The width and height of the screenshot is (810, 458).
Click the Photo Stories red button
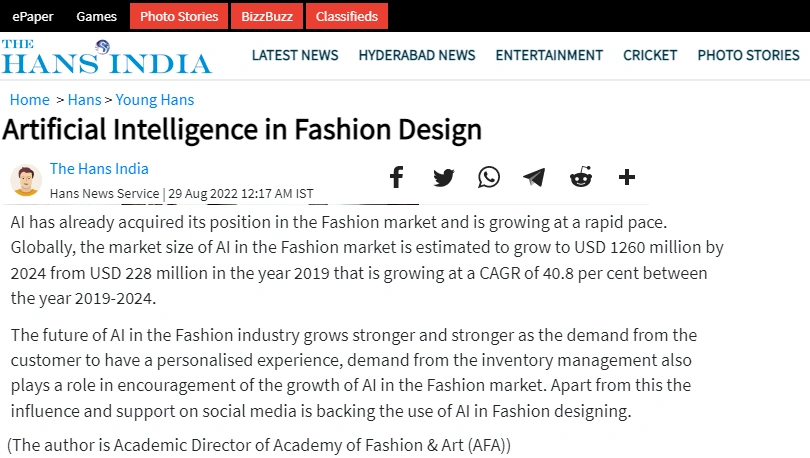(179, 16)
